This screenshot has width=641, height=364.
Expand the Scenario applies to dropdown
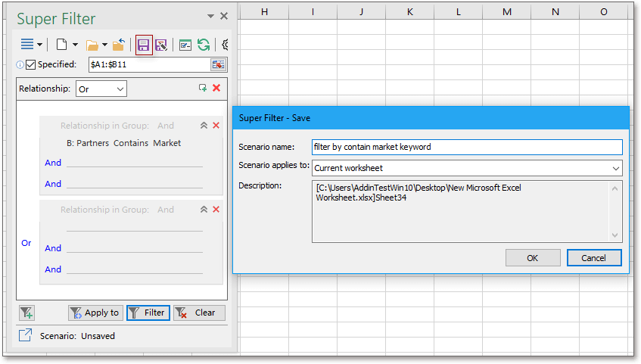pyautogui.click(x=615, y=168)
